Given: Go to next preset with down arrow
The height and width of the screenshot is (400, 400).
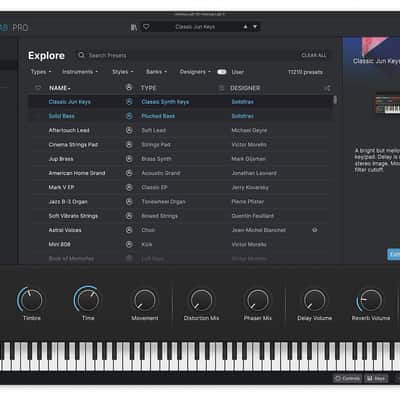Looking at the screenshot, I should [255, 27].
